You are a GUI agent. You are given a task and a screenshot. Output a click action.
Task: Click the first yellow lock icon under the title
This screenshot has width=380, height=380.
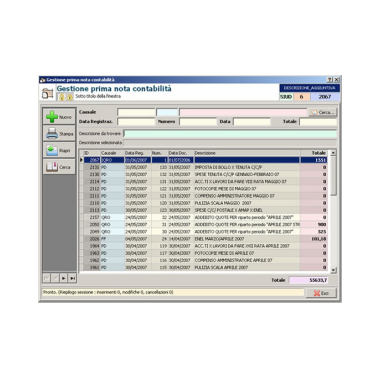click(x=61, y=97)
